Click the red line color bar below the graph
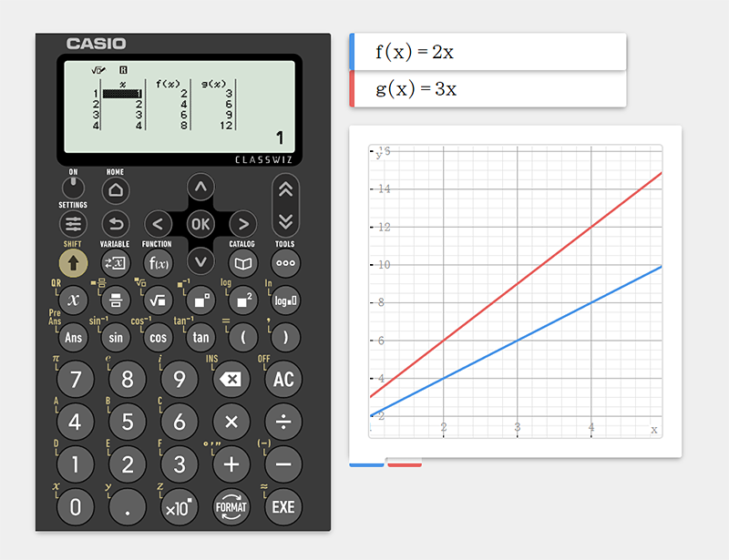729x560 pixels. [x=405, y=463]
